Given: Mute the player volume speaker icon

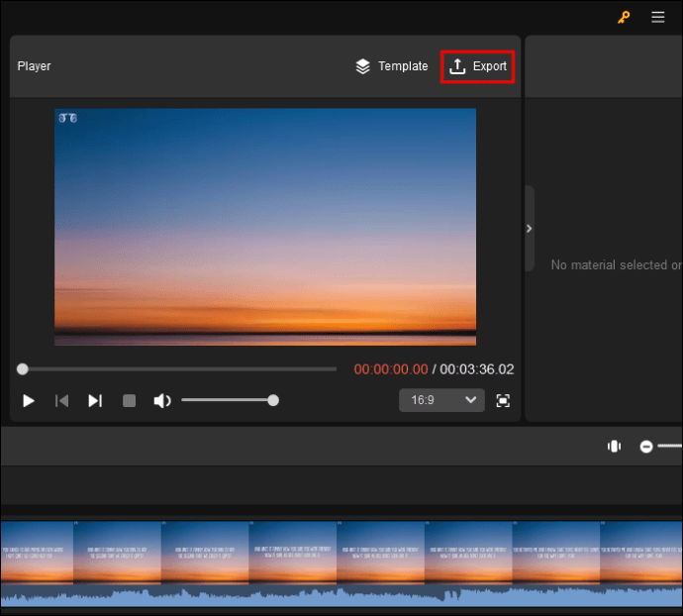Looking at the screenshot, I should click(162, 400).
